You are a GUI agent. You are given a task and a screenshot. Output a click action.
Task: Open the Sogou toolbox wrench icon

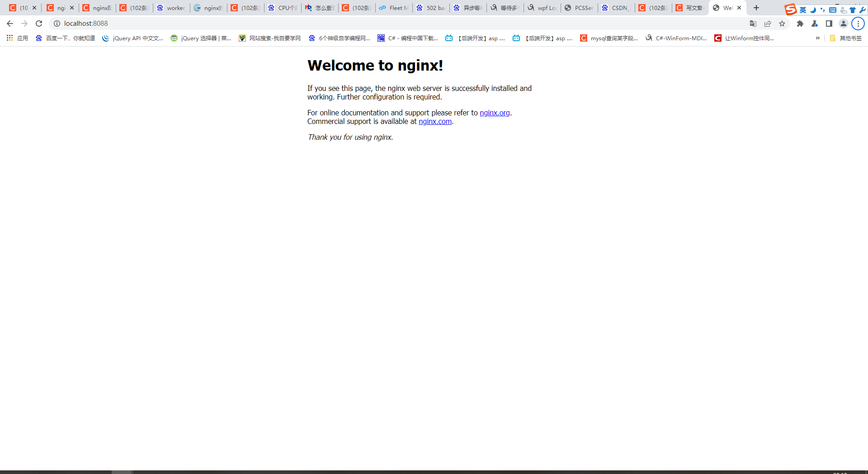coord(863,10)
